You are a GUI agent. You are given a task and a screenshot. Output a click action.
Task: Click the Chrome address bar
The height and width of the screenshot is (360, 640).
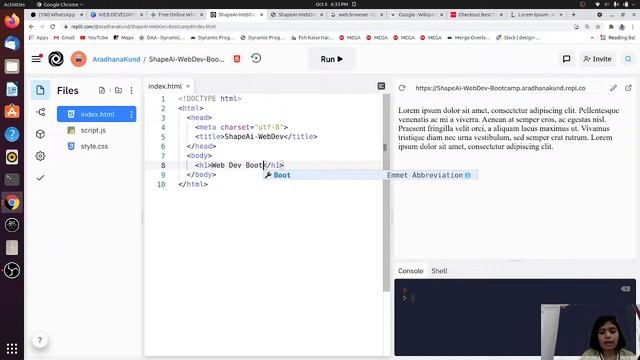coord(318,27)
